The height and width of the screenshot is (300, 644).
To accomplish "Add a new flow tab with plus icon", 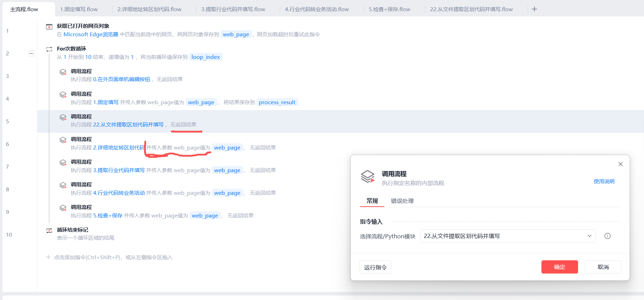I will point(534,9).
